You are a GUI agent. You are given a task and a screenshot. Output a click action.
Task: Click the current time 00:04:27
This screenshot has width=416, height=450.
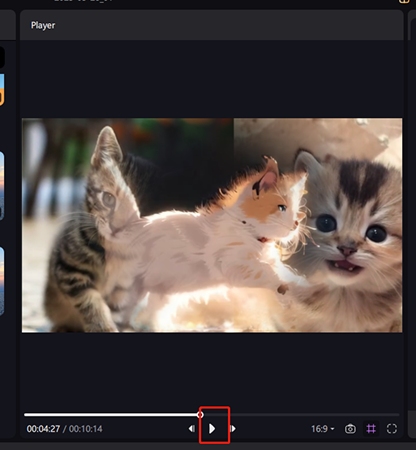43,429
